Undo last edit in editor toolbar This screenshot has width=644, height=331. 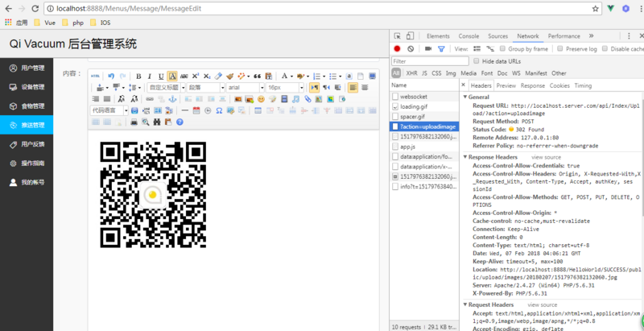point(111,76)
